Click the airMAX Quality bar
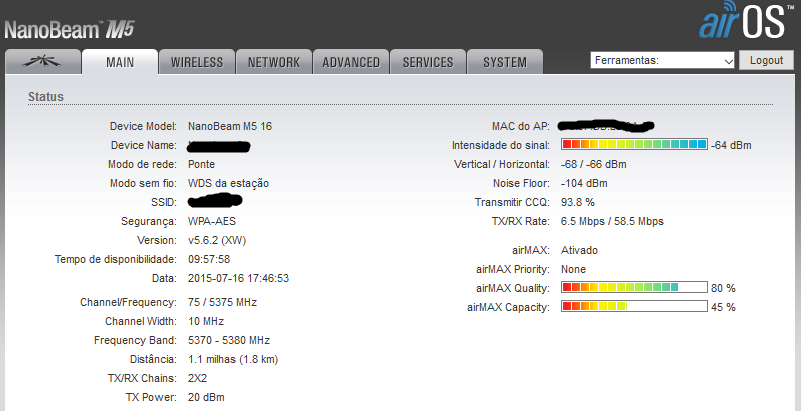This screenshot has width=801, height=411. (634, 287)
